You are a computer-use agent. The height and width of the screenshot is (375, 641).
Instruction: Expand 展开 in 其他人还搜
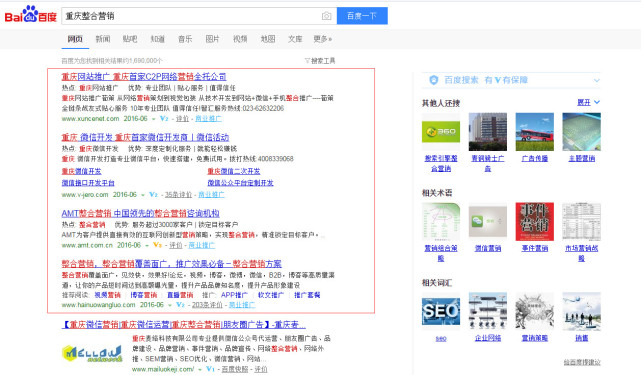588,102
